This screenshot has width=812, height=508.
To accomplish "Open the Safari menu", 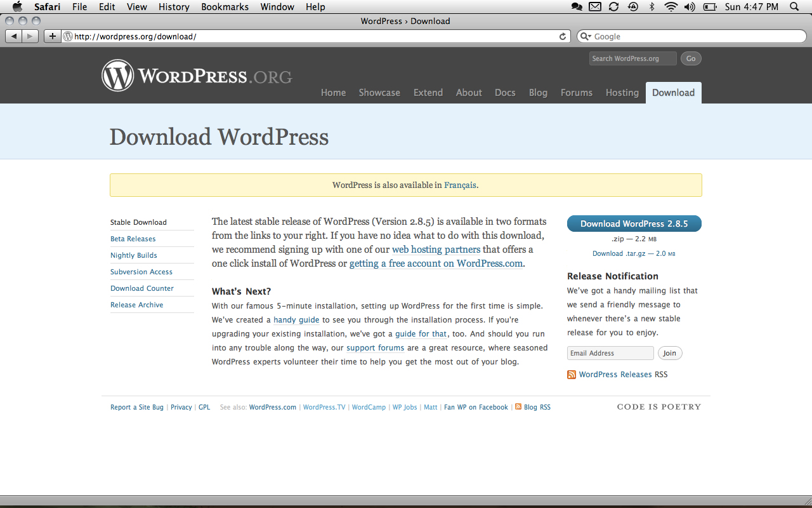I will [x=48, y=7].
